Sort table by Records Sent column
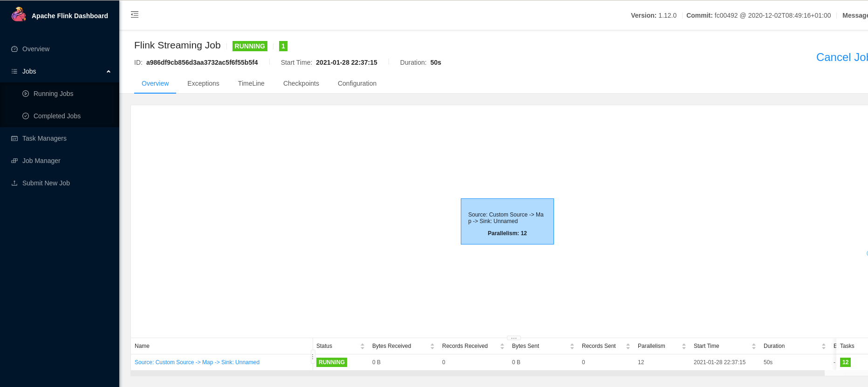This screenshot has height=387, width=868. 628,346
